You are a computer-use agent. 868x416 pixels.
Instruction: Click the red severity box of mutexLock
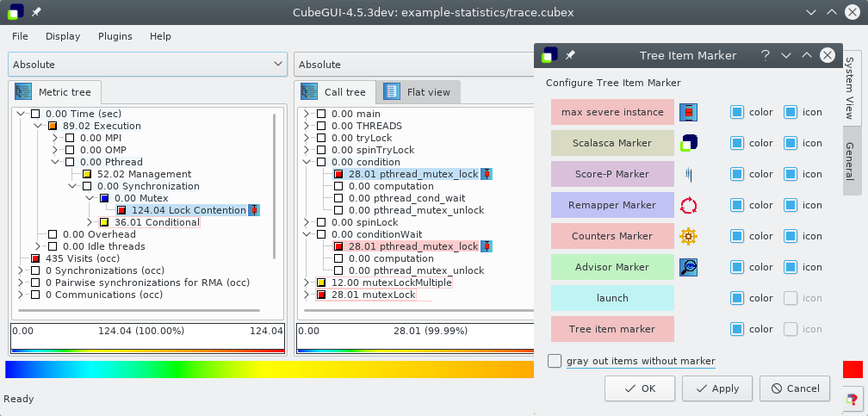click(x=321, y=295)
